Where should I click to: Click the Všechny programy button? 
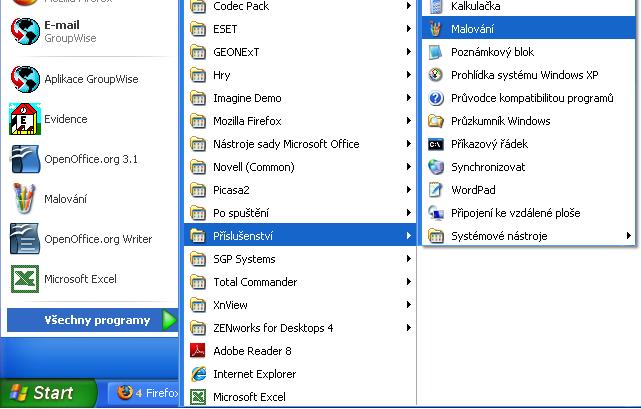pos(96,320)
